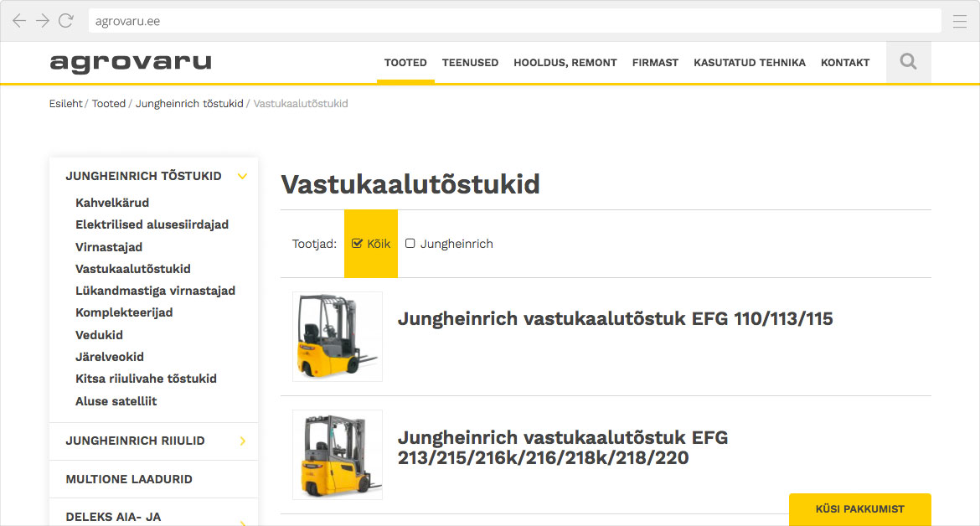Image resolution: width=980 pixels, height=526 pixels.
Task: Collapse the Jungheinrich Tõstukid chevron
Action: [x=243, y=176]
